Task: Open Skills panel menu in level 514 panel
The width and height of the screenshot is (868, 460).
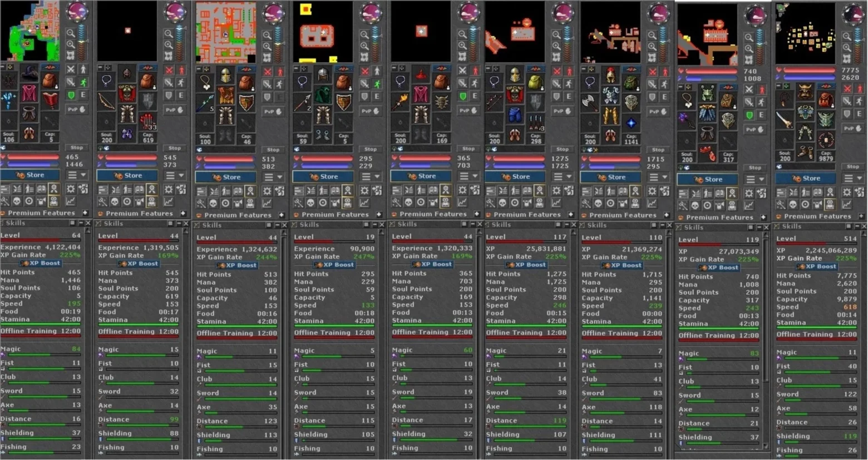Action: [x=849, y=226]
